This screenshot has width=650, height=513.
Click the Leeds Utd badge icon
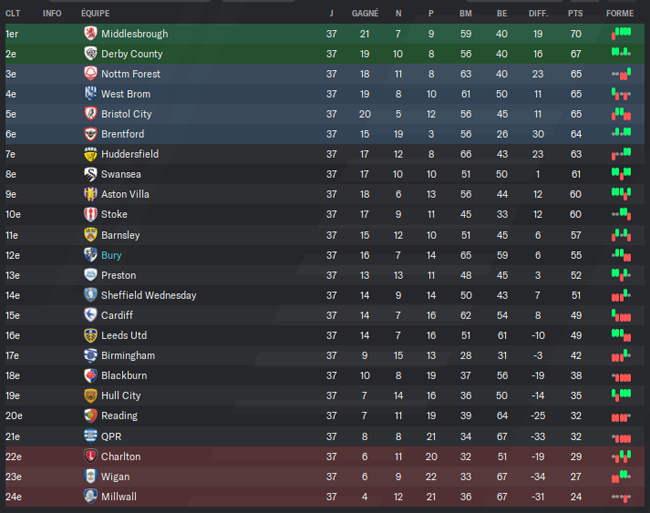90,335
